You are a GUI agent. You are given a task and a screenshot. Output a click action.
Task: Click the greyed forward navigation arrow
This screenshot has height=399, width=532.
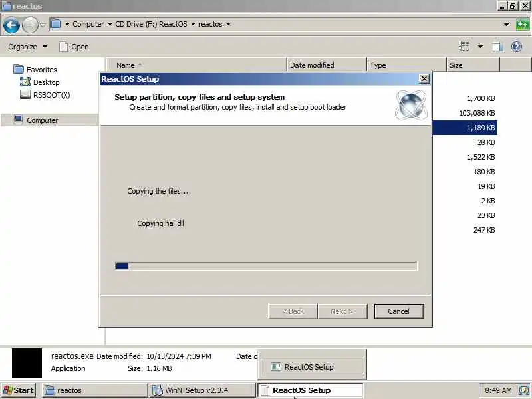(30, 25)
